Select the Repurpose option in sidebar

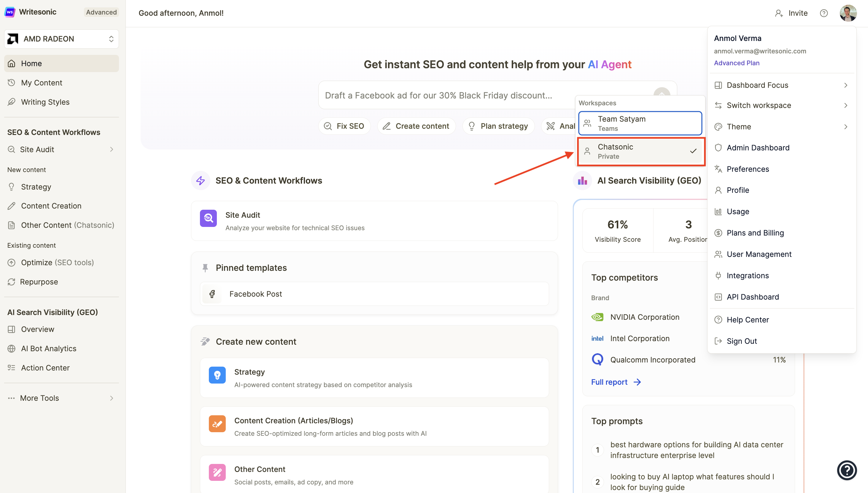click(39, 282)
